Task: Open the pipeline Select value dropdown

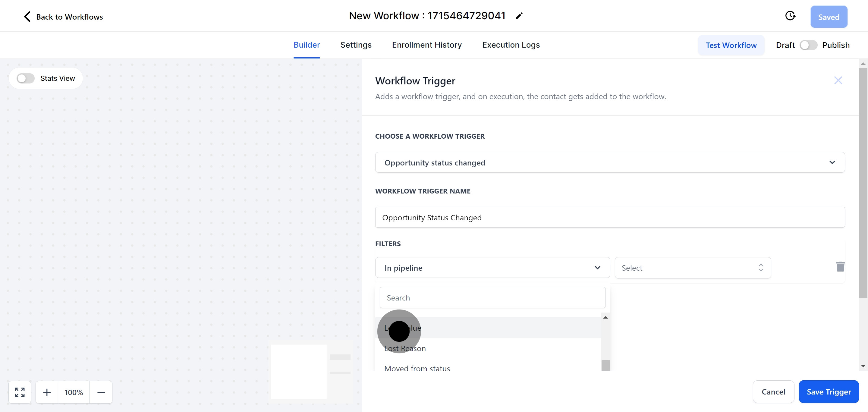Action: tap(693, 268)
